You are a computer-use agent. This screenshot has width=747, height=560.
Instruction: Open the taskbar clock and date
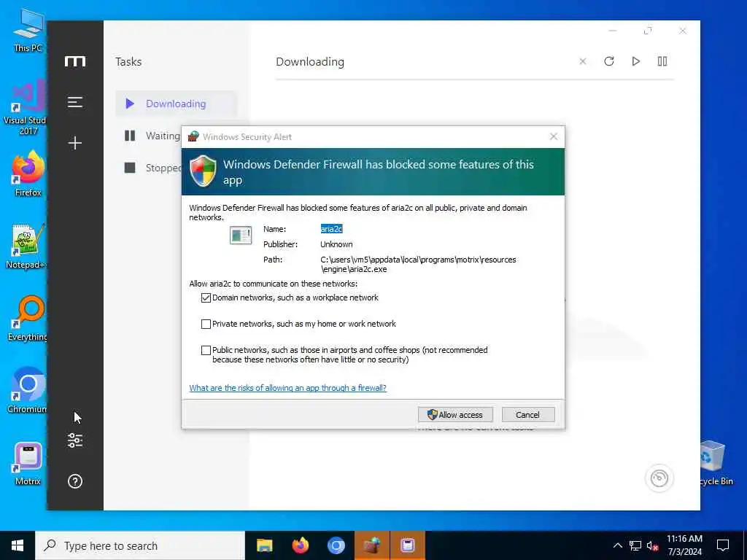pos(684,545)
